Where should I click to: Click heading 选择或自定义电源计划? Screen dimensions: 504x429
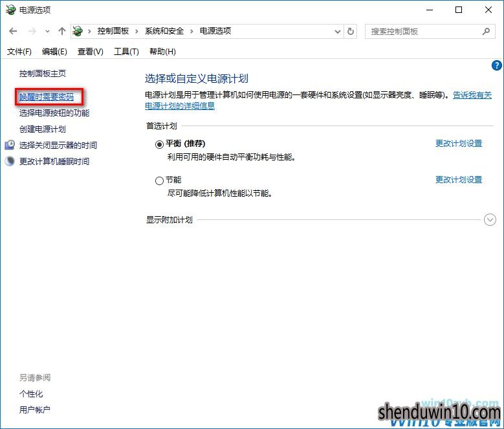tap(197, 79)
